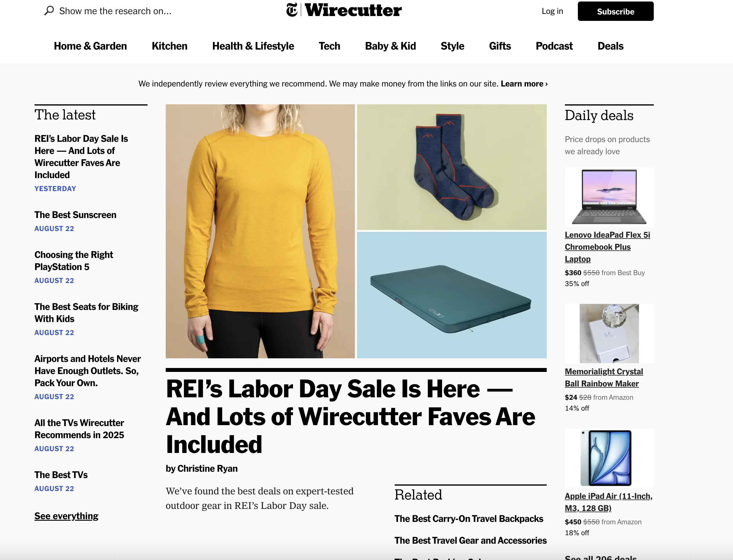Image resolution: width=733 pixels, height=560 pixels.
Task: Click the search magnifier icon
Action: (49, 11)
